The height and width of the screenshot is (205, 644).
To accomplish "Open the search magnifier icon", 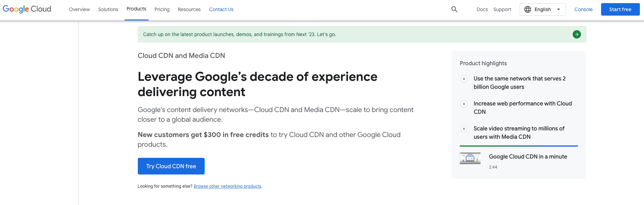I will pos(454,9).
